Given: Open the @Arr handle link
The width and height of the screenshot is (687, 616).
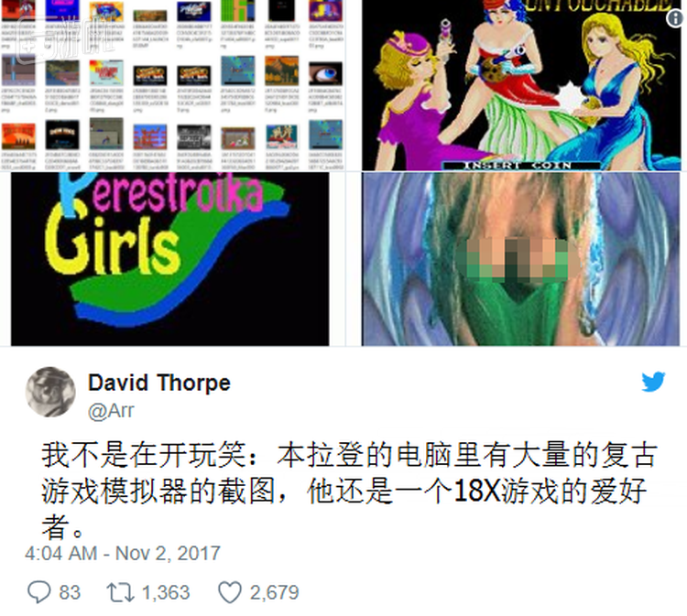Looking at the screenshot, I should pos(111,411).
